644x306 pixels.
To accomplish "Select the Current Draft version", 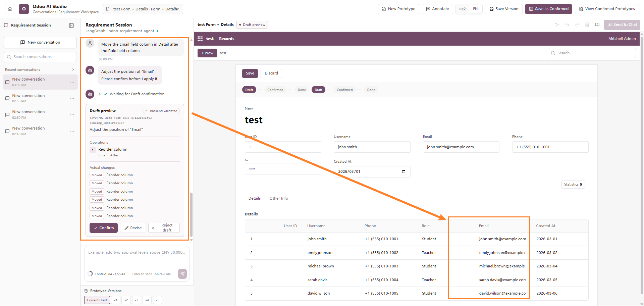I will [x=97, y=300].
